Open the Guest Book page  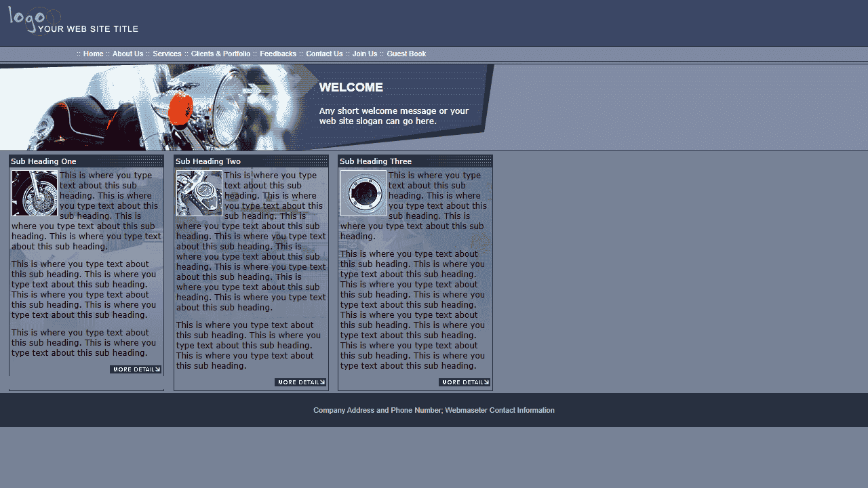click(x=406, y=54)
